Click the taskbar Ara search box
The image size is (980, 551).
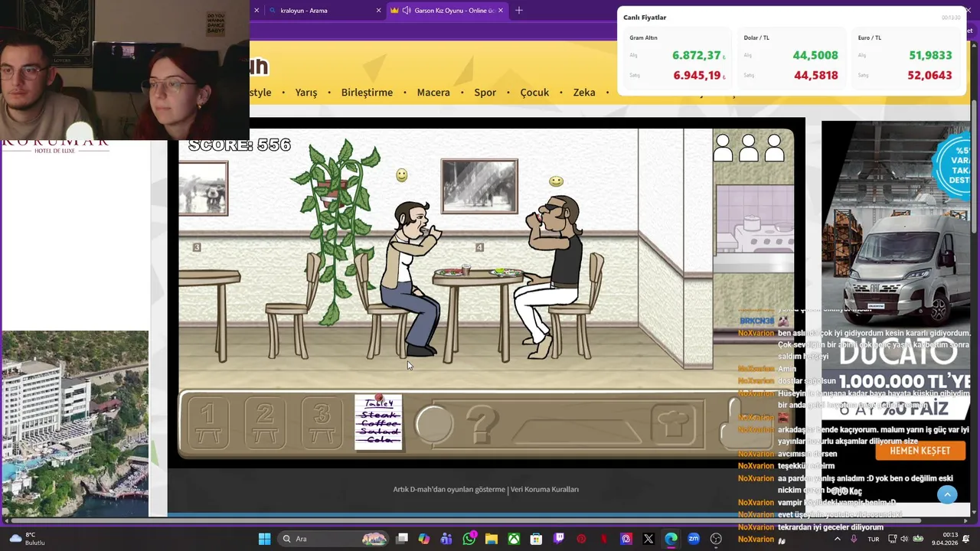333,539
